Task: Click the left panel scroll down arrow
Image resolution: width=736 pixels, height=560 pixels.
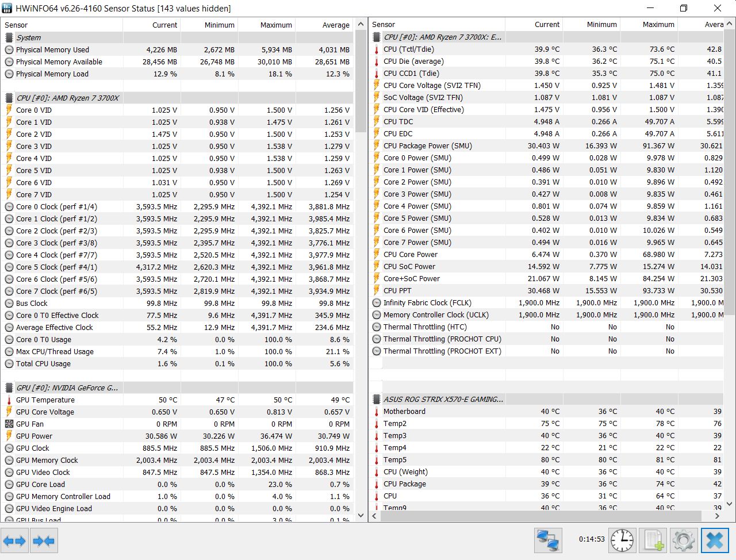Action: pyautogui.click(x=361, y=516)
